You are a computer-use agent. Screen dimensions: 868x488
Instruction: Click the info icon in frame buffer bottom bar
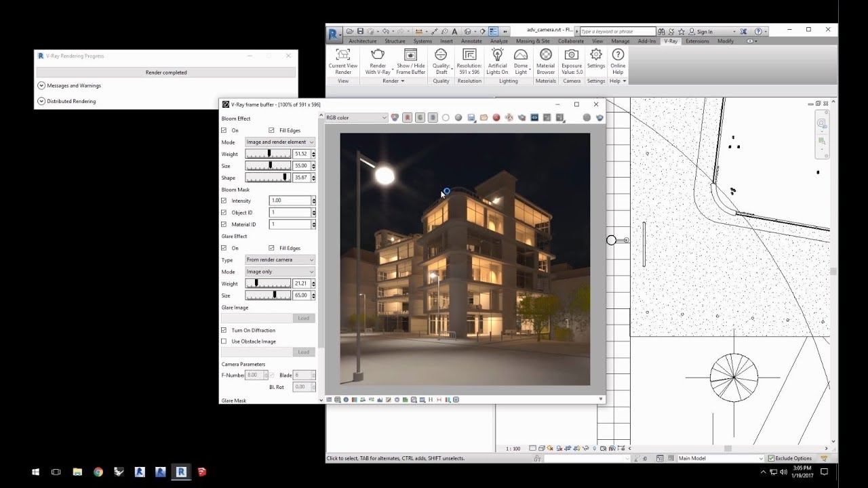point(346,400)
